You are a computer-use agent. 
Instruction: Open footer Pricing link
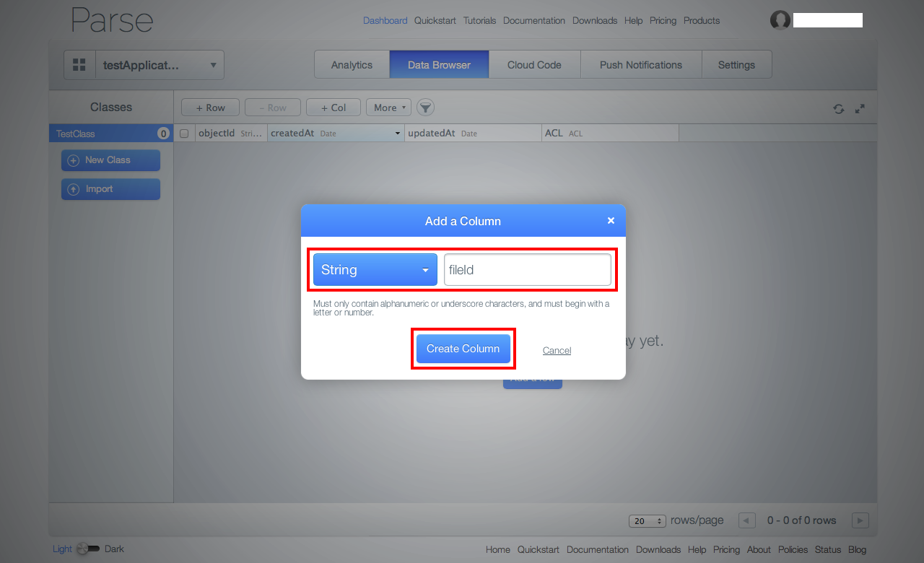pos(727,549)
